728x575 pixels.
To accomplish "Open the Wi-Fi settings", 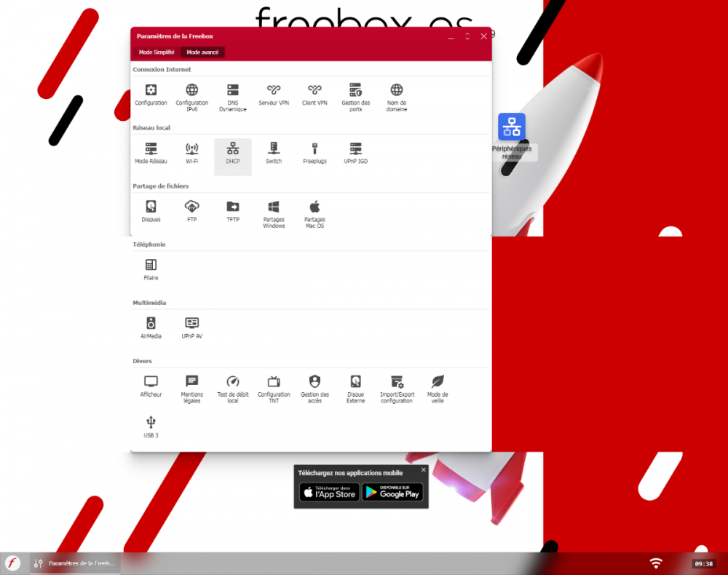I will pos(191,154).
